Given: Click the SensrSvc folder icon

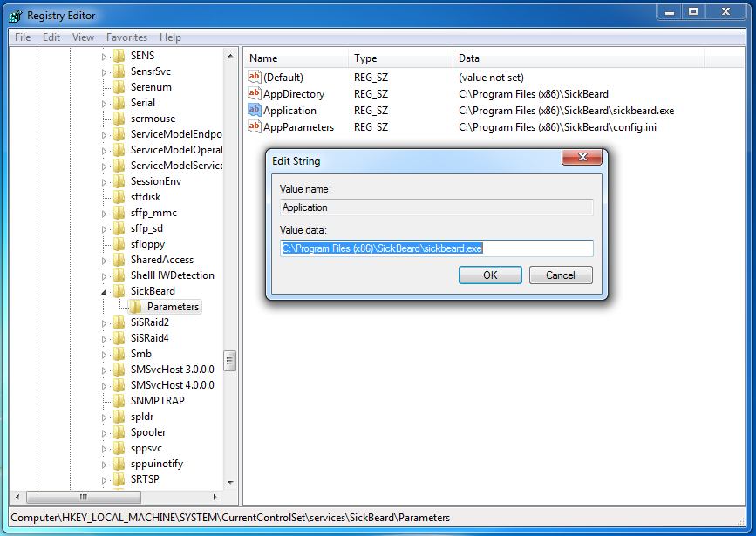Looking at the screenshot, I should coord(119,71).
